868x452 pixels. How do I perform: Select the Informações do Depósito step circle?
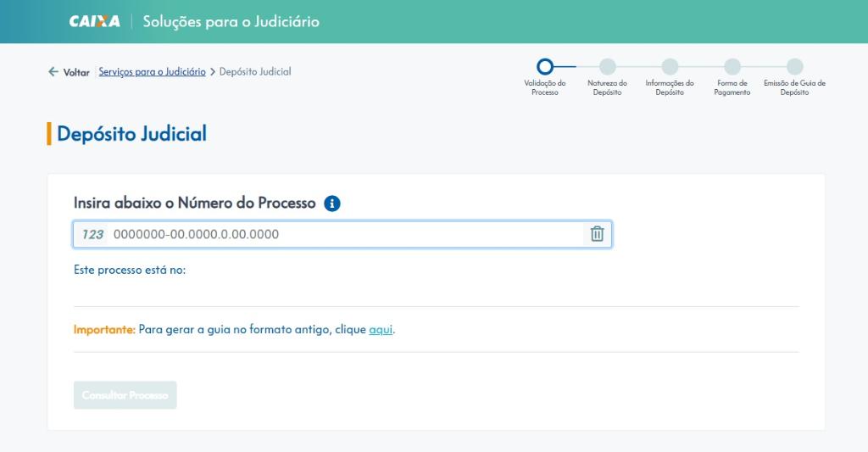[x=670, y=66]
